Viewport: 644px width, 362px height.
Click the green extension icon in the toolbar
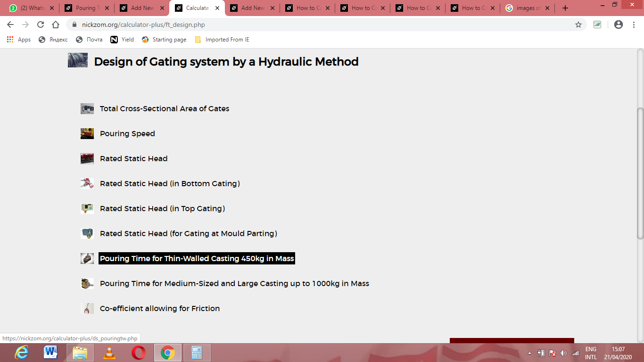(x=597, y=25)
